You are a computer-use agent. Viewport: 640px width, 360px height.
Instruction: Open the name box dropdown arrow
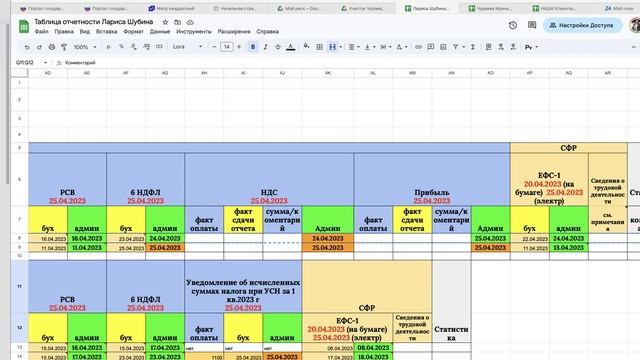pyautogui.click(x=45, y=63)
